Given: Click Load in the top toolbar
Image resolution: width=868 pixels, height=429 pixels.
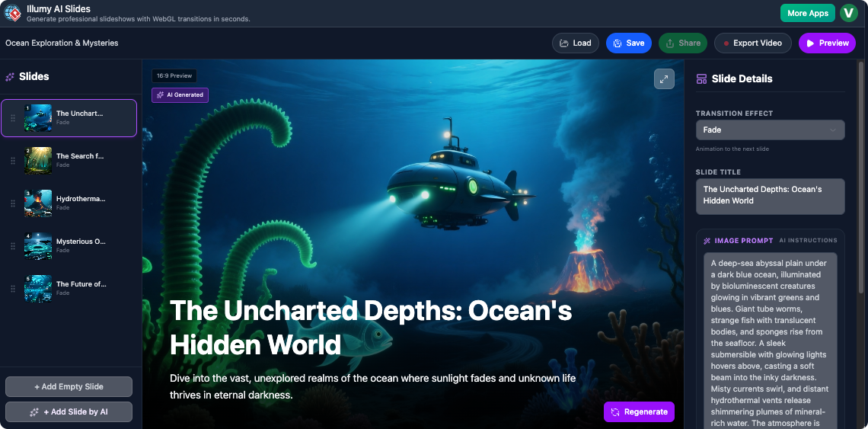Looking at the screenshot, I should [575, 43].
